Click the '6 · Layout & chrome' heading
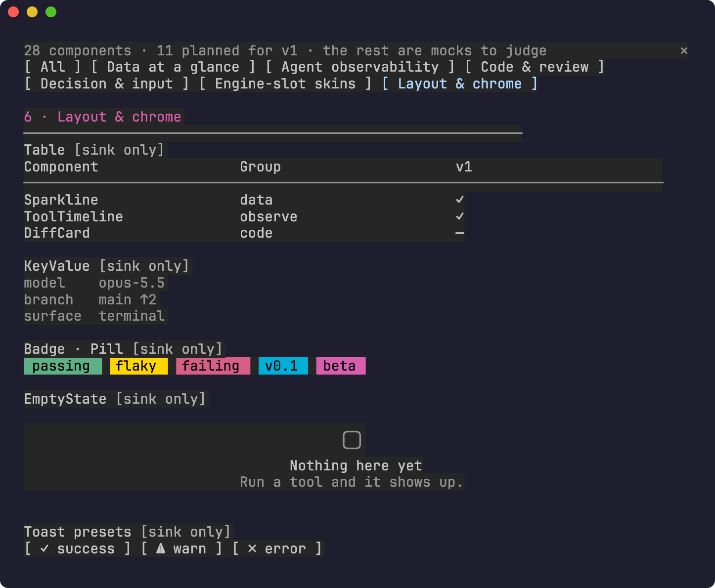 click(103, 117)
